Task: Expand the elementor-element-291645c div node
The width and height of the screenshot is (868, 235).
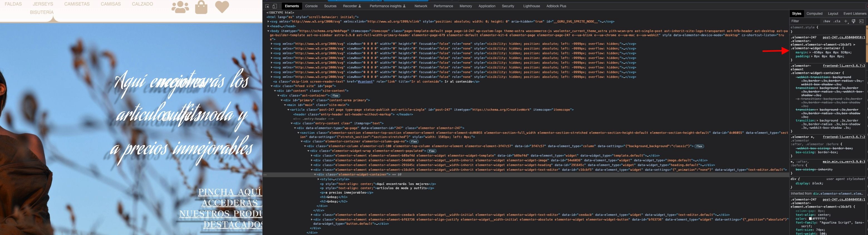Action: coord(312,165)
